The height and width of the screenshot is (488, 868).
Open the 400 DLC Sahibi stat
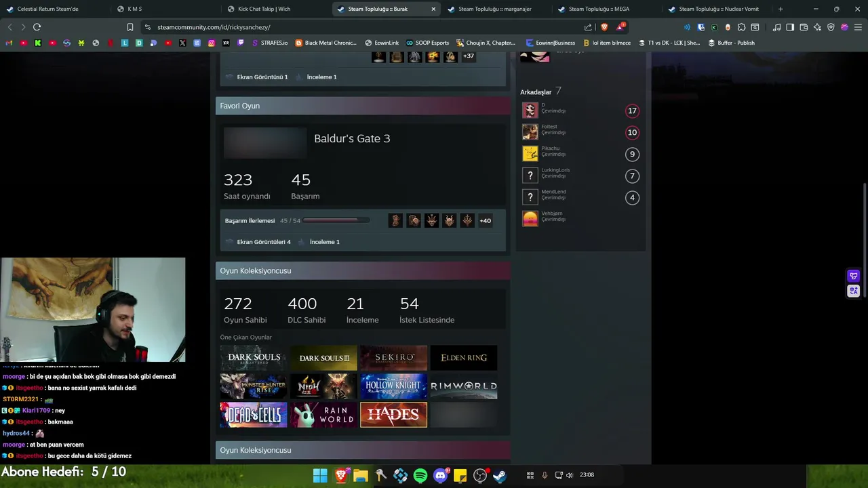pyautogui.click(x=307, y=310)
